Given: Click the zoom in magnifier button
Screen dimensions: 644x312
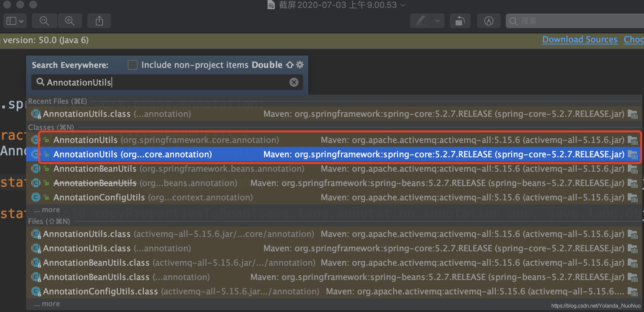Looking at the screenshot, I should (x=70, y=21).
